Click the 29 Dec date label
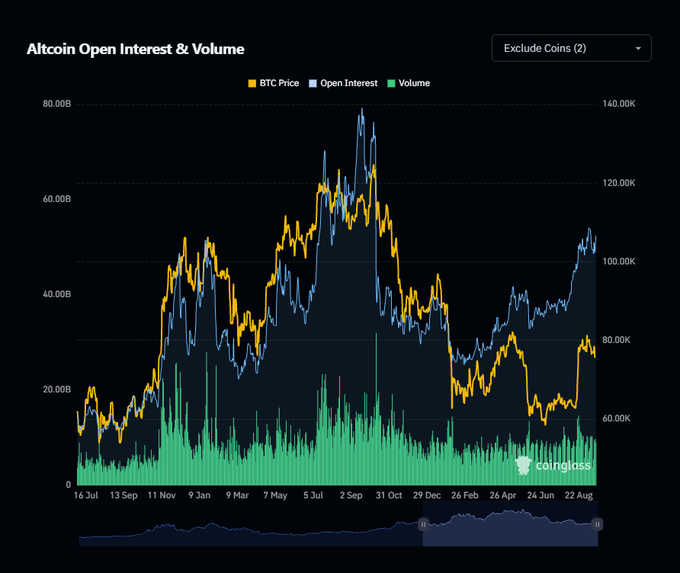The height and width of the screenshot is (573, 680). pos(427,495)
